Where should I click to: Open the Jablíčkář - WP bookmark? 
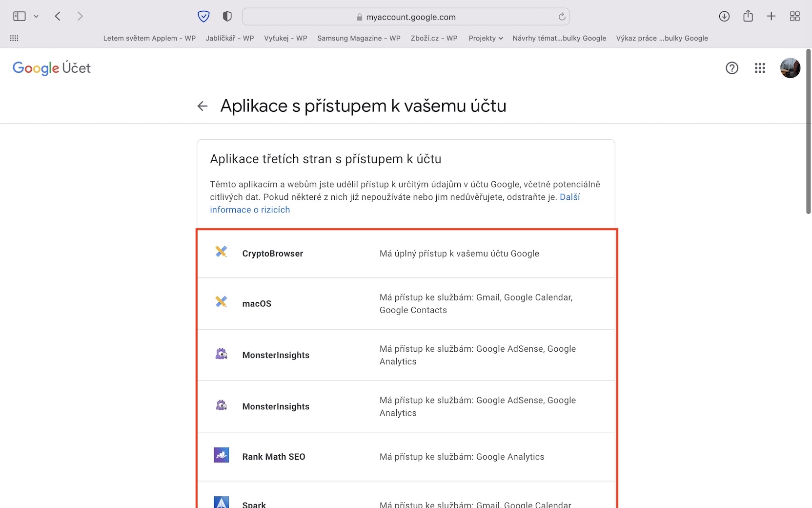(x=229, y=38)
